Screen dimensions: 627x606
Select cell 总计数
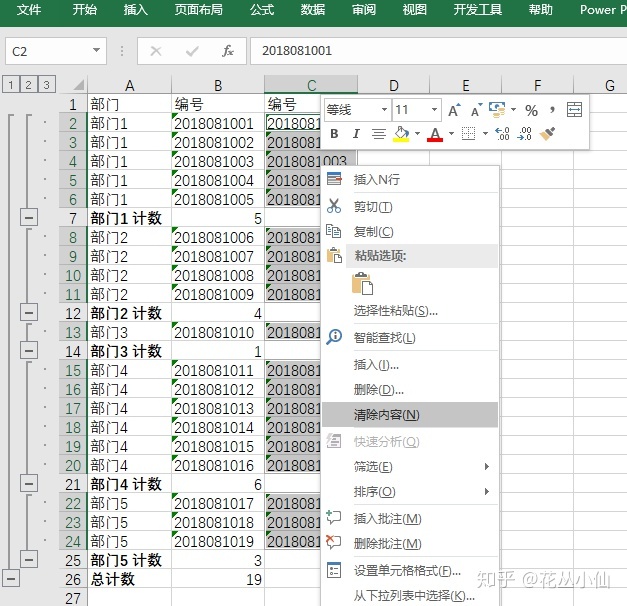point(130,579)
